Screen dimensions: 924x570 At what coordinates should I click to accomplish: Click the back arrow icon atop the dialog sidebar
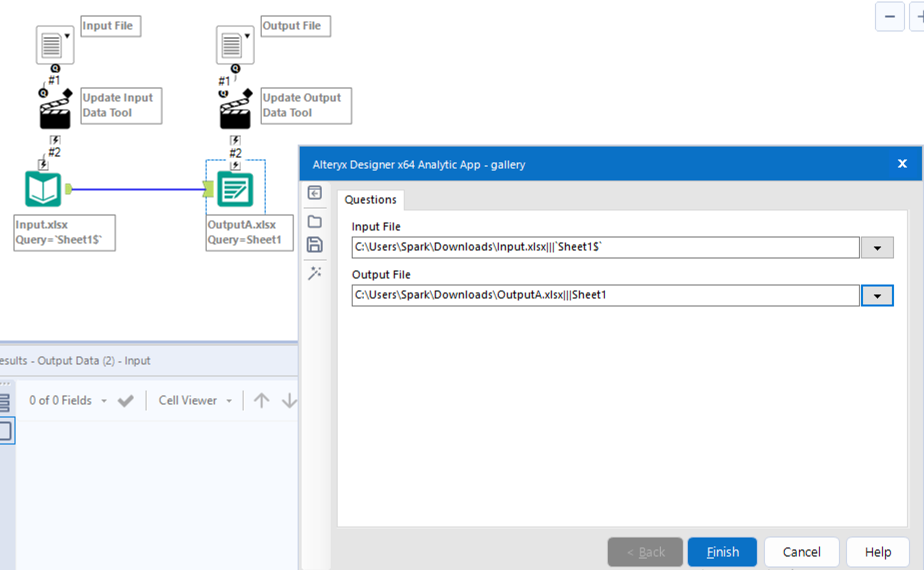pyautogui.click(x=315, y=193)
